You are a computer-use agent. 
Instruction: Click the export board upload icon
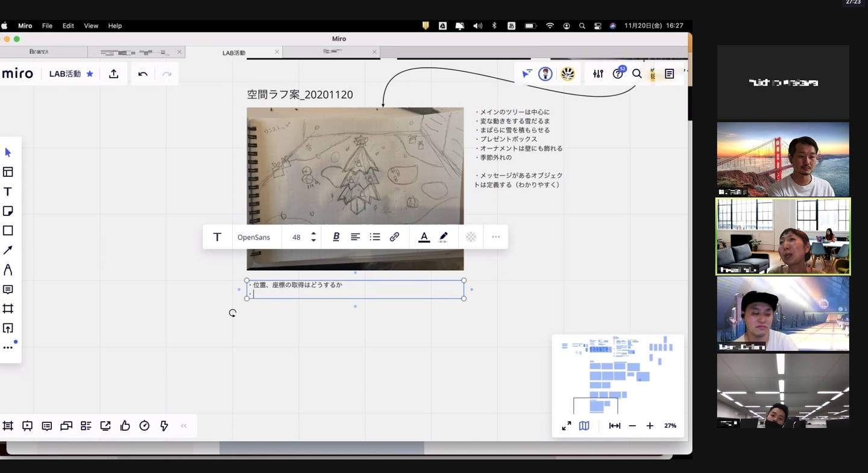113,74
